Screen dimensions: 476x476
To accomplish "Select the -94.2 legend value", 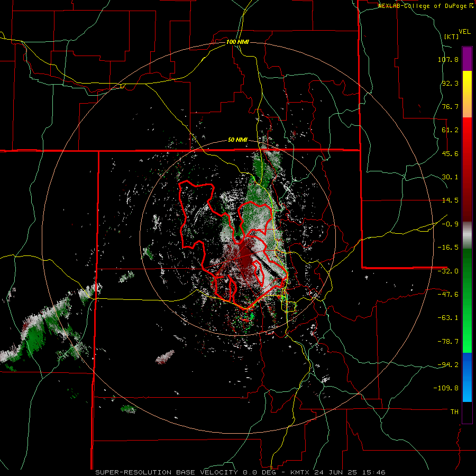I will pos(448,364).
